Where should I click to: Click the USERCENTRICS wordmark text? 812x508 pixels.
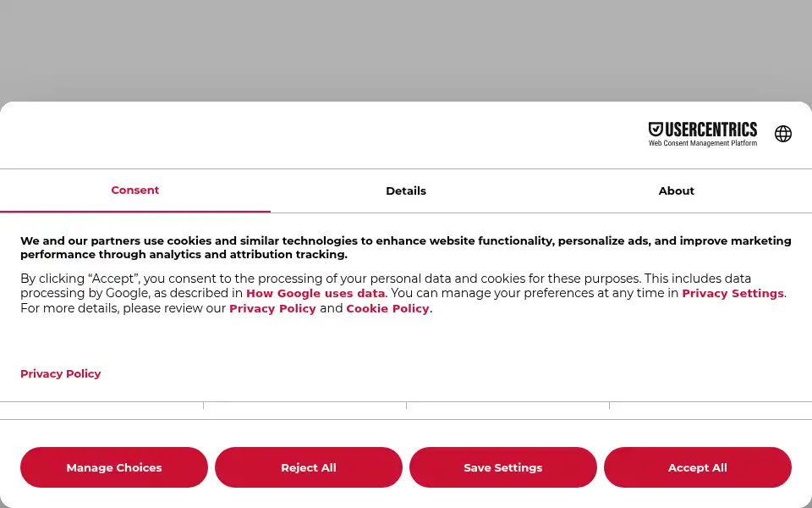(710, 129)
